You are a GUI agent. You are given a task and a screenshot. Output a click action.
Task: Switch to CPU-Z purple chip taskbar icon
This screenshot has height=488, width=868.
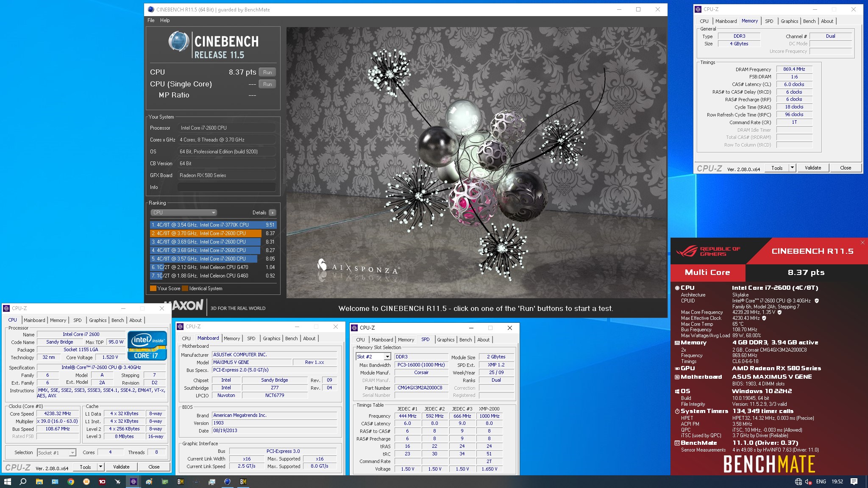(x=134, y=482)
